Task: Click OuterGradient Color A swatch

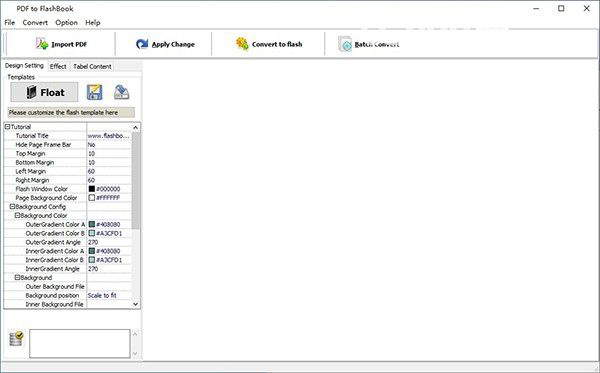Action: click(x=92, y=224)
